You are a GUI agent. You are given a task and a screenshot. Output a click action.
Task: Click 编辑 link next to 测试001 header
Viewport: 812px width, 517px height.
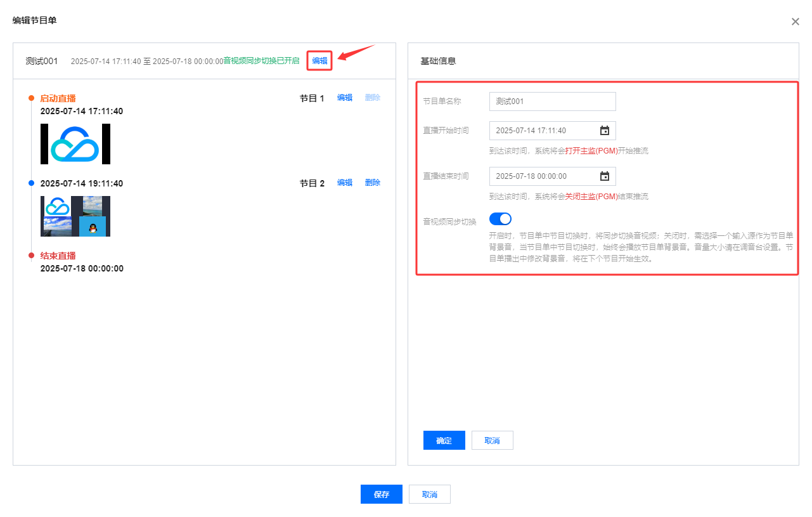319,61
